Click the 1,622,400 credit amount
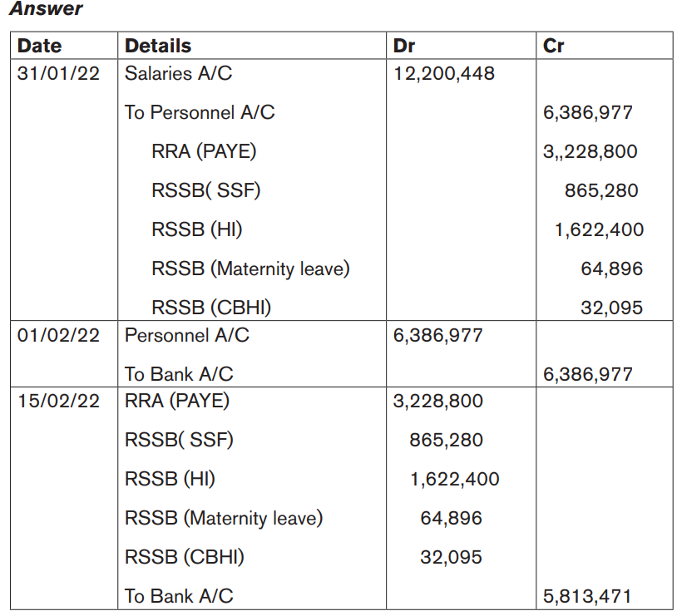Screen dimensions: 677x616 point(600,230)
